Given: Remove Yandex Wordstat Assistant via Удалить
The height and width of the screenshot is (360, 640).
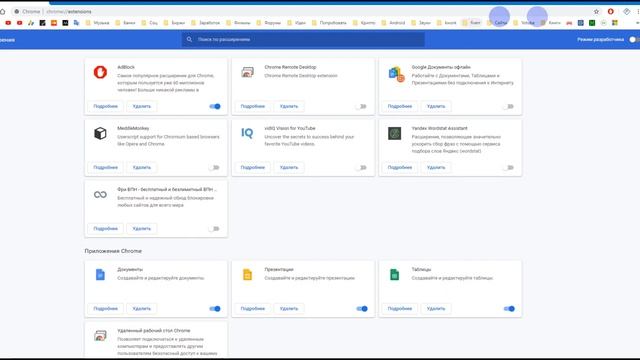Looking at the screenshot, I should pyautogui.click(x=436, y=168).
